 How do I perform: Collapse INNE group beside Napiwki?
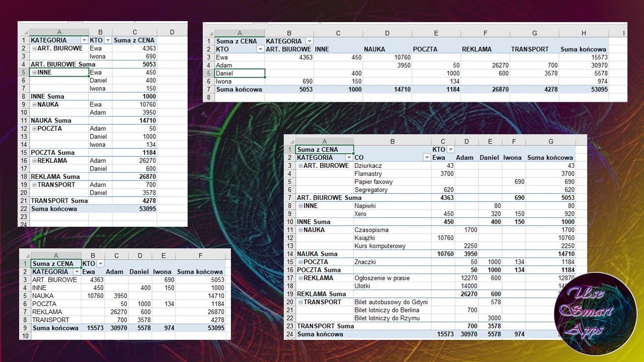tap(300, 206)
